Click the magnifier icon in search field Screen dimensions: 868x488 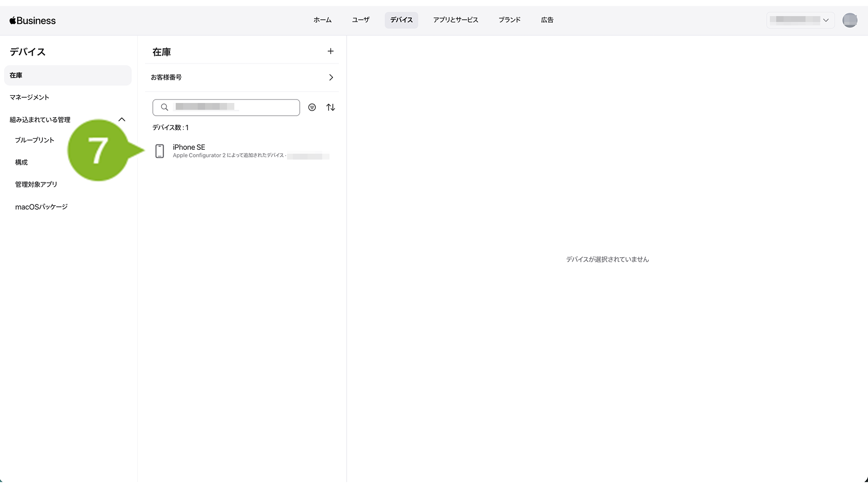tap(165, 107)
